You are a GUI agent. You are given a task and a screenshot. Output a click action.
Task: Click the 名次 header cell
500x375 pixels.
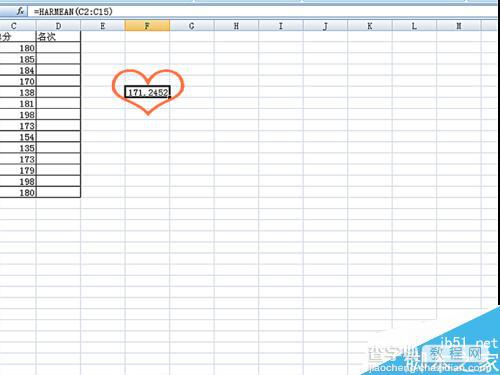coord(58,37)
